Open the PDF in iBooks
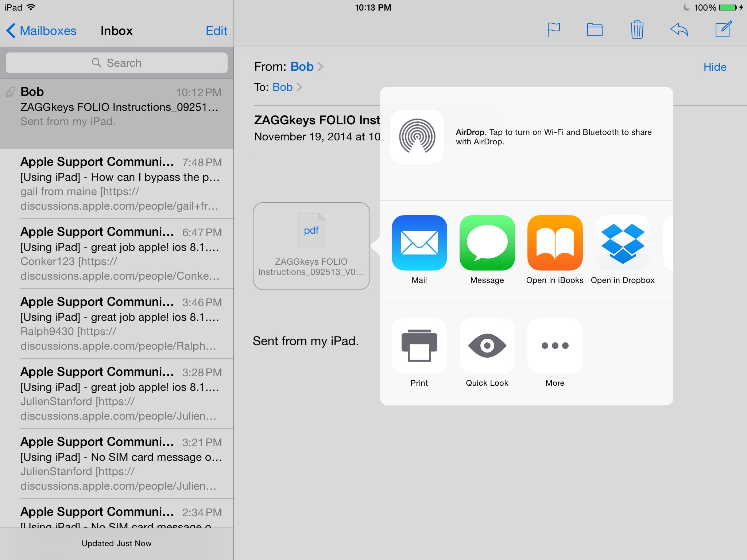The height and width of the screenshot is (560, 747). click(555, 243)
